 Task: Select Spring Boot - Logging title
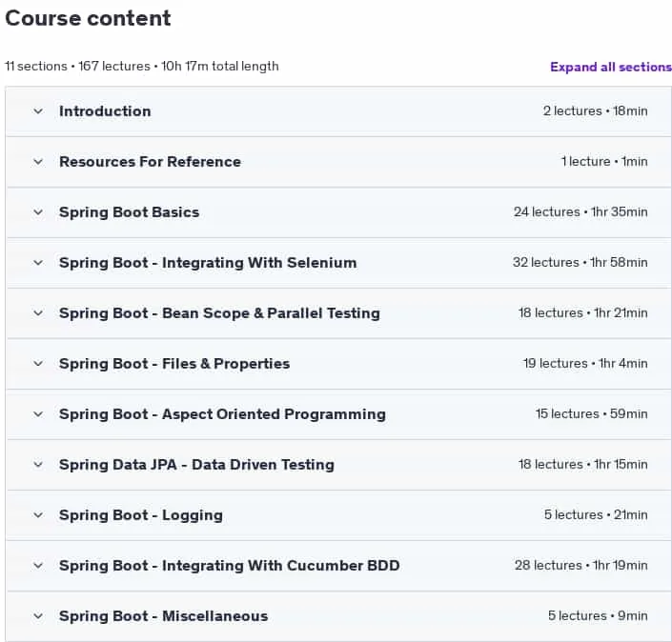[x=141, y=515]
